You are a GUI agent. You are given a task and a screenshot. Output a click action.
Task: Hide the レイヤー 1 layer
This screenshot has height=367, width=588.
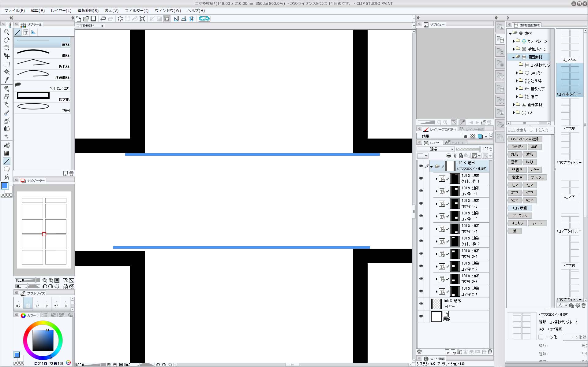tap(421, 304)
